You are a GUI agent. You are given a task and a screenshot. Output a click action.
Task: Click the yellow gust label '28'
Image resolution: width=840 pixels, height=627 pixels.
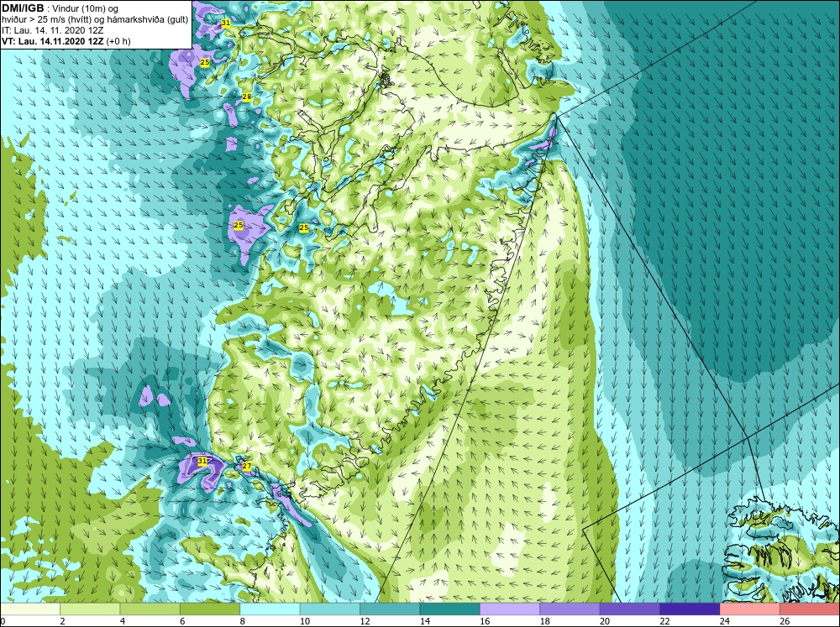coord(246,97)
